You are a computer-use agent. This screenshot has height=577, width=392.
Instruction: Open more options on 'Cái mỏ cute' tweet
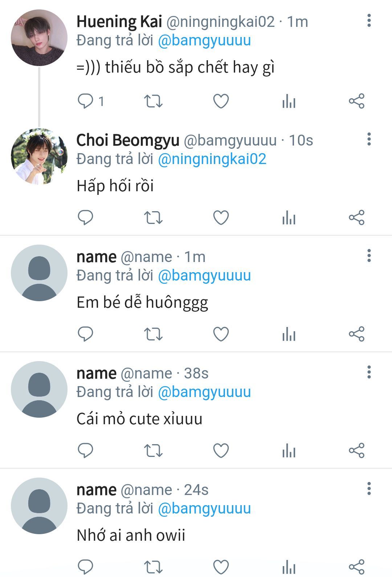[369, 372]
